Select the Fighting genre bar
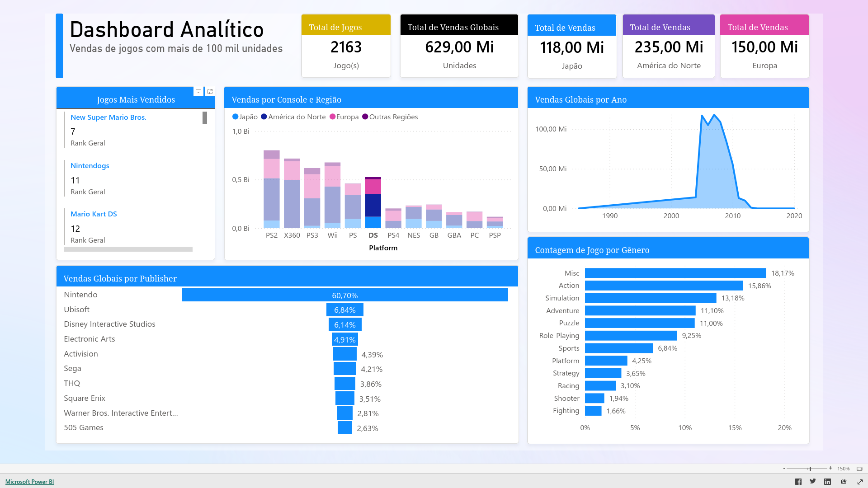The image size is (868, 488). click(x=593, y=411)
